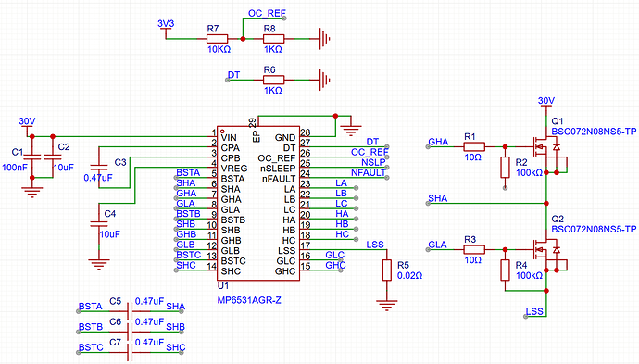The image size is (639, 364).
Task: Click the 30V label above C1
Action: pyautogui.click(x=27, y=121)
